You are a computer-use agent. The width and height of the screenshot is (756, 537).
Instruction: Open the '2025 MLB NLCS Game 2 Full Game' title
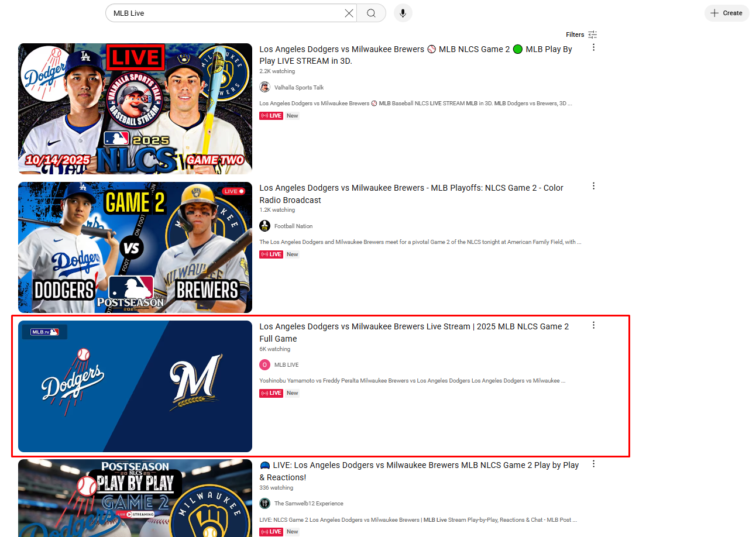(x=414, y=332)
